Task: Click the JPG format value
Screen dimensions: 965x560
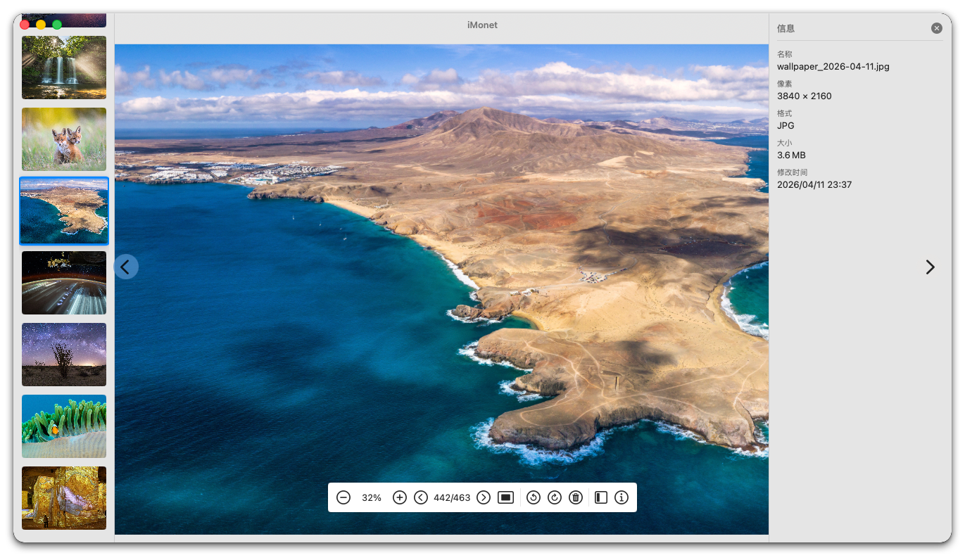Action: (786, 126)
